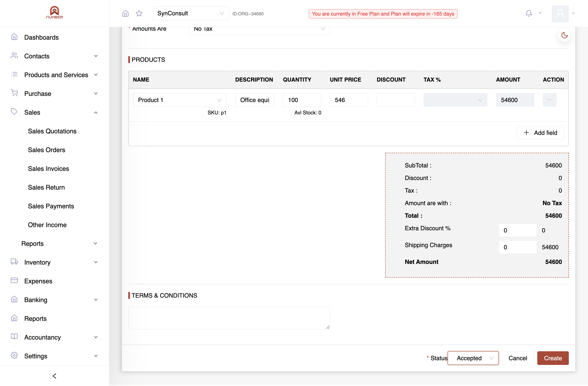Click the favorites star icon
The image size is (588, 386).
(x=139, y=13)
